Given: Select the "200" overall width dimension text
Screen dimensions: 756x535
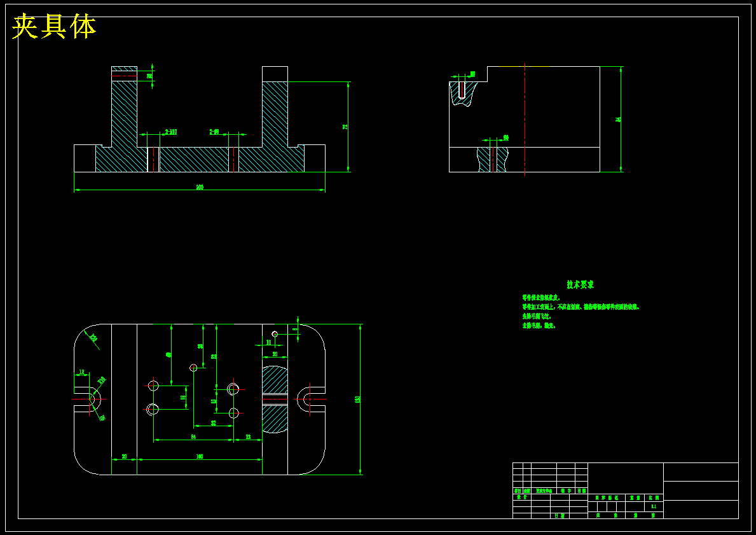Looking at the screenshot, I should click(200, 187).
